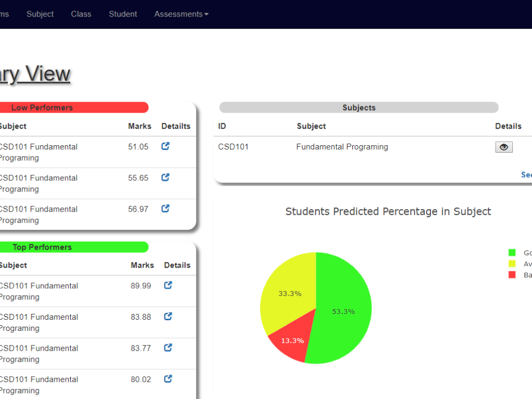Toggle red legend entry in pie chart
This screenshot has height=399, width=532.
pyautogui.click(x=520, y=275)
